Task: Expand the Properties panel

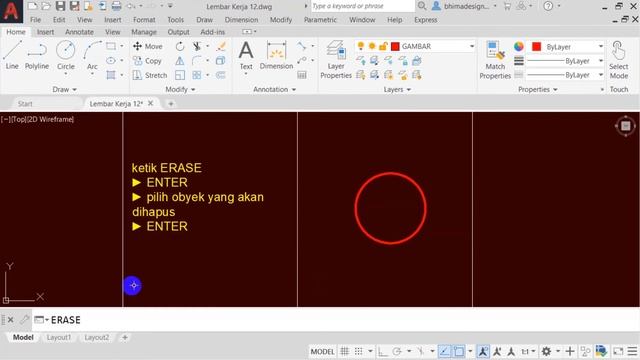Action: (x=538, y=89)
